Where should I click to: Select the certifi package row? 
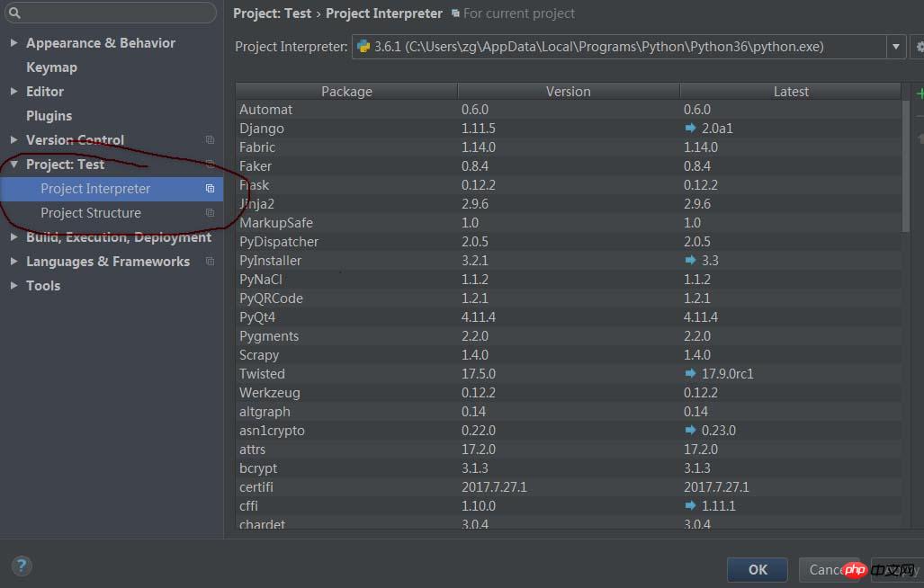(568, 486)
